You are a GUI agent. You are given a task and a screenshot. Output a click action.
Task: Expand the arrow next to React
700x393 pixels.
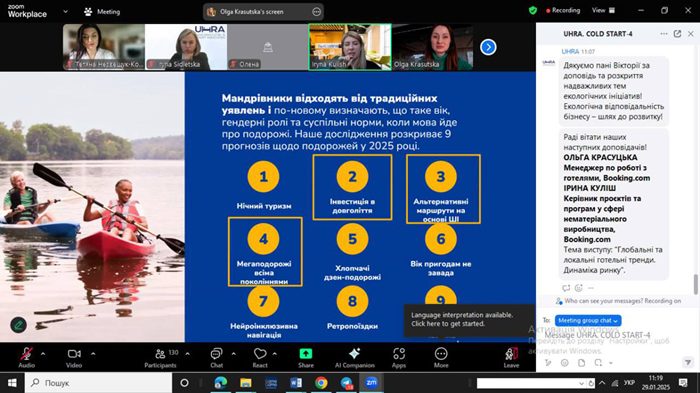point(275,354)
